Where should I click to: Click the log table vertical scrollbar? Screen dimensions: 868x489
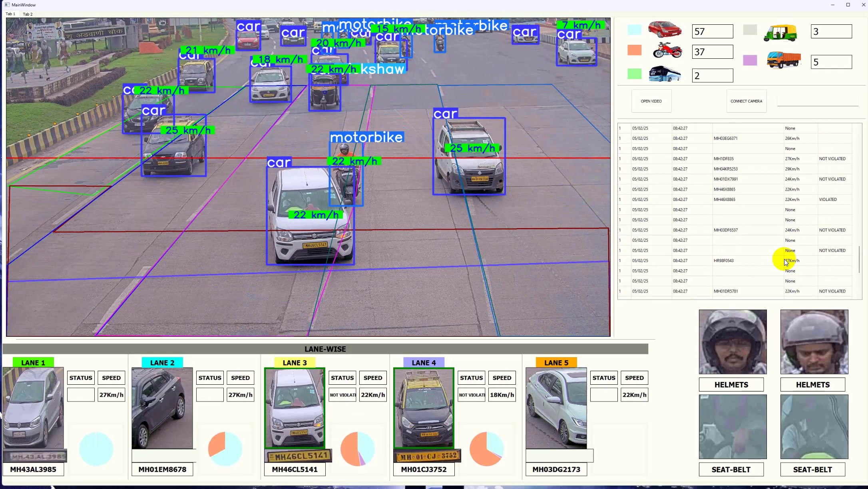pos(859,260)
